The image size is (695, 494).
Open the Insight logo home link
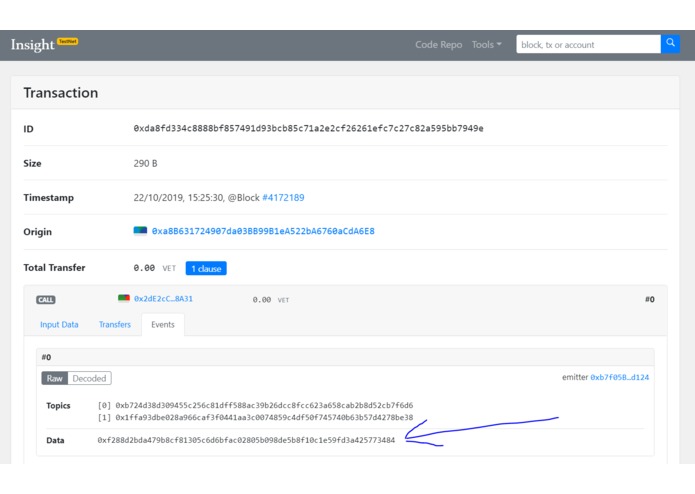pos(32,45)
